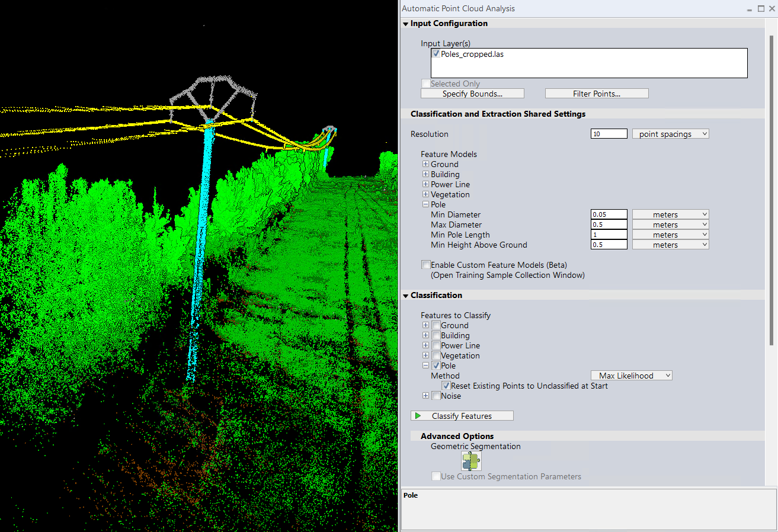Expand Noise options under Features to Classify
778x532 pixels.
425,396
